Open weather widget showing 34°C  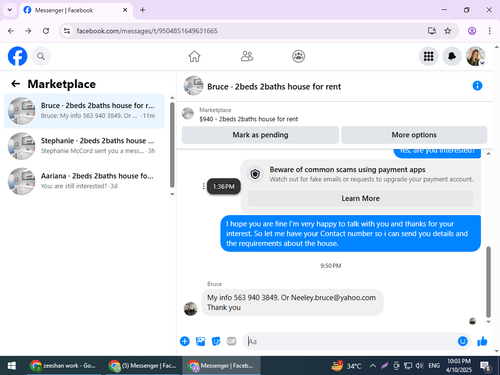click(x=347, y=366)
